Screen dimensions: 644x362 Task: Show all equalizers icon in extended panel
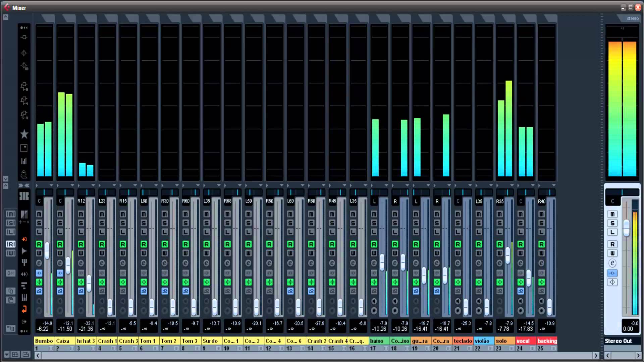tap(24, 53)
